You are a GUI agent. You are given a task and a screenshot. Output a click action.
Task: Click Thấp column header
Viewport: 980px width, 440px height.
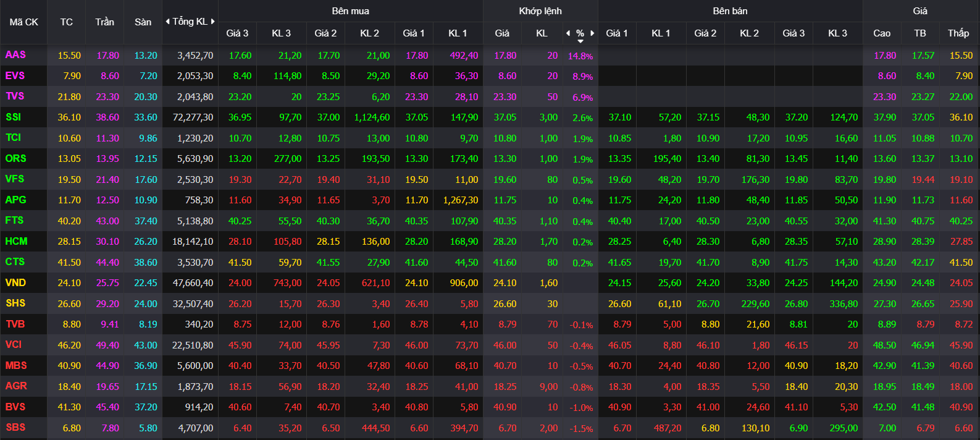coord(958,33)
